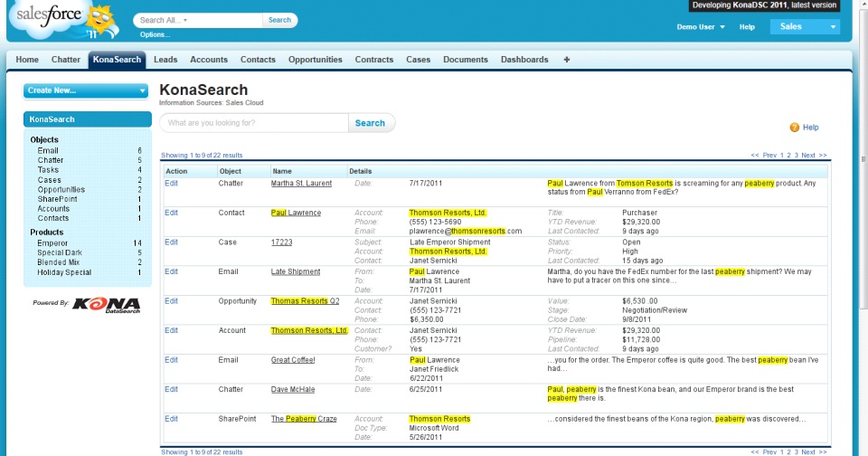
Task: Click the KonaSearch Search button
Action: (371, 123)
